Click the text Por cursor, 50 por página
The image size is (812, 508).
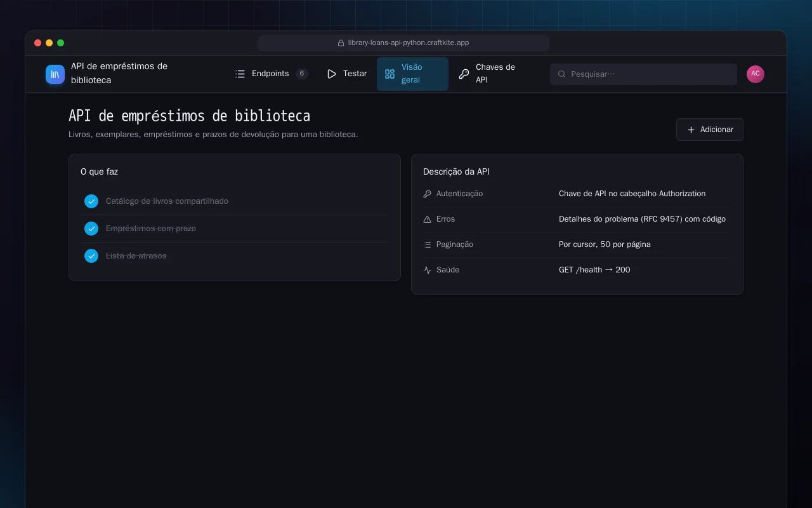point(605,244)
